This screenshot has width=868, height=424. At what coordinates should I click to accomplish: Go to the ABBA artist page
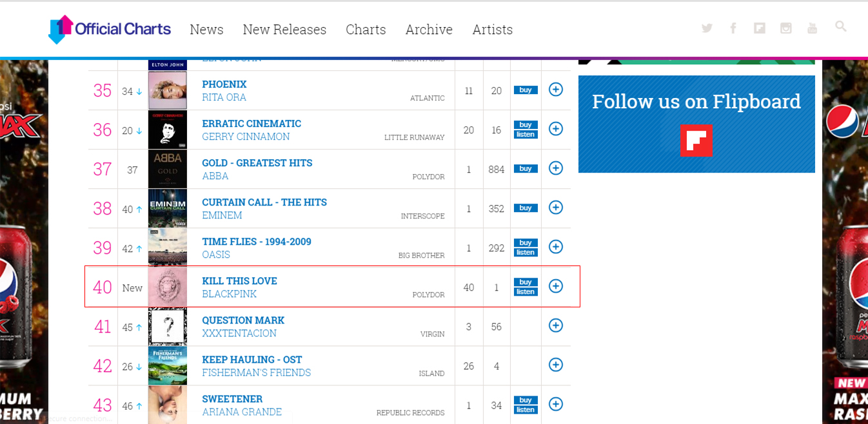coord(215,176)
